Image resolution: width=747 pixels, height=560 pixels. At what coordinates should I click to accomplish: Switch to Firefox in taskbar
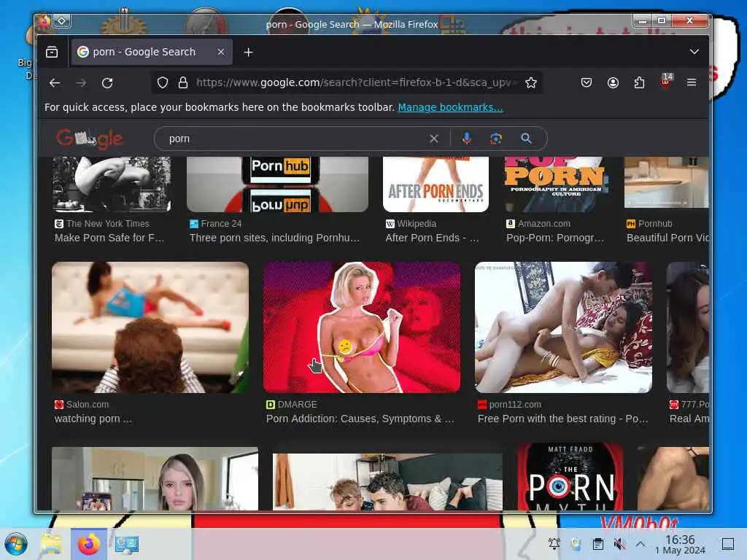(88, 544)
